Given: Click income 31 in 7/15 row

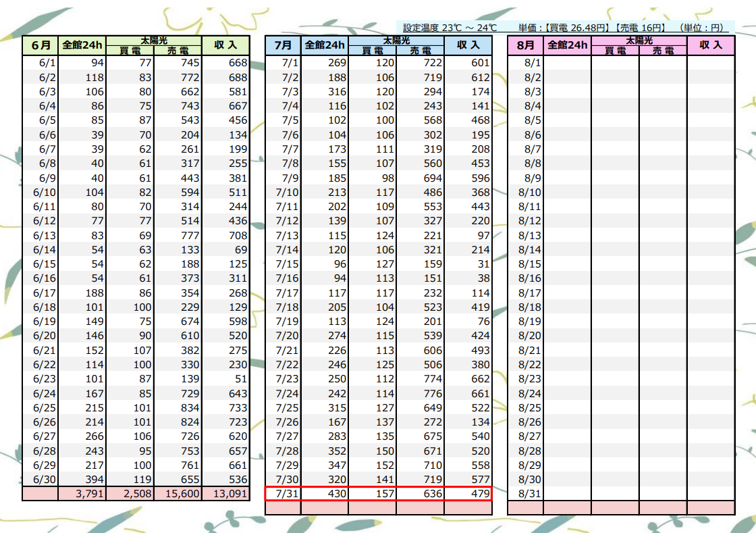Looking at the screenshot, I should (468, 264).
